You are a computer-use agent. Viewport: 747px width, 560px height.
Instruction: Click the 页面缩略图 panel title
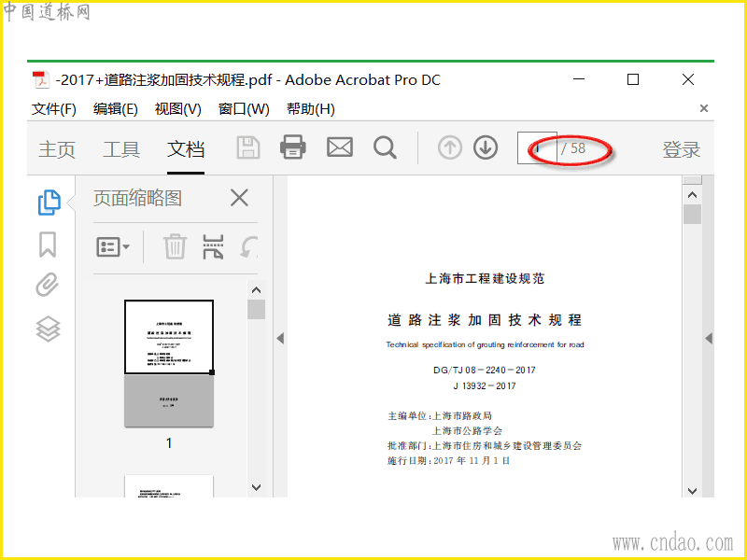(x=137, y=198)
